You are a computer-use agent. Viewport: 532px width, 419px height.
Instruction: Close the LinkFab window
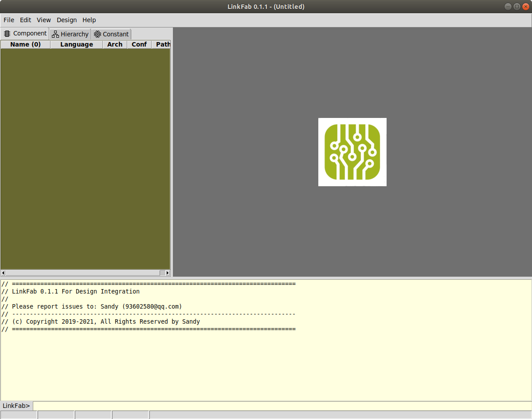point(526,6)
